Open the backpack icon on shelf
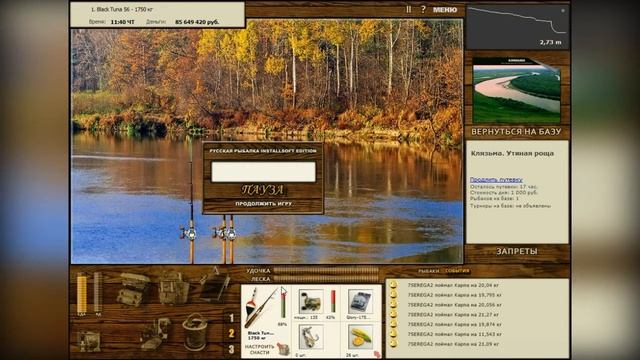This screenshot has height=360, width=640. point(173,288)
